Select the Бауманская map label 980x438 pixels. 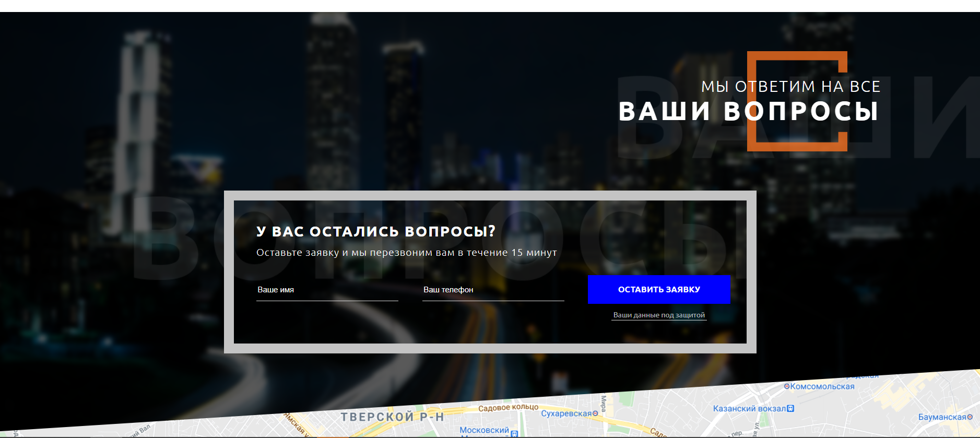pyautogui.click(x=942, y=417)
